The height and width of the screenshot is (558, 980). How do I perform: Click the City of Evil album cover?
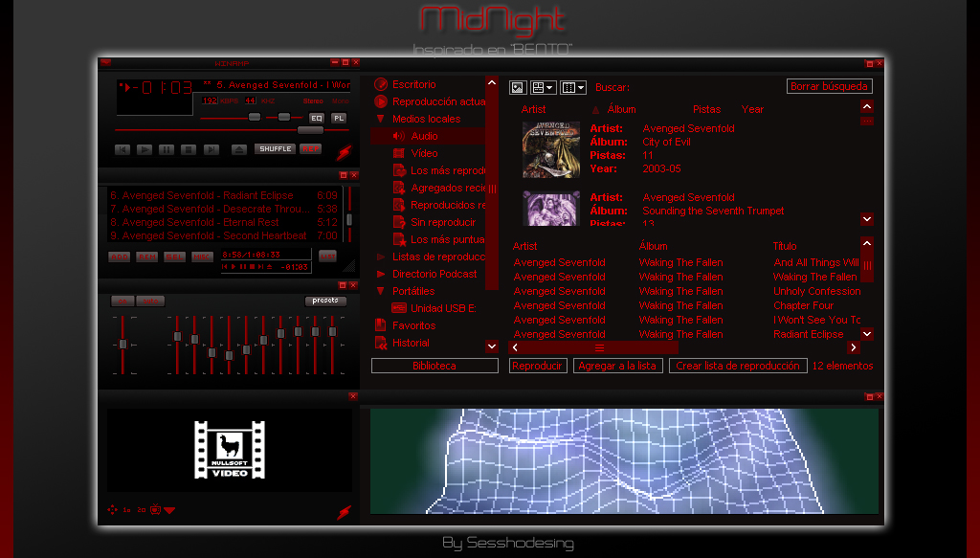click(x=550, y=150)
